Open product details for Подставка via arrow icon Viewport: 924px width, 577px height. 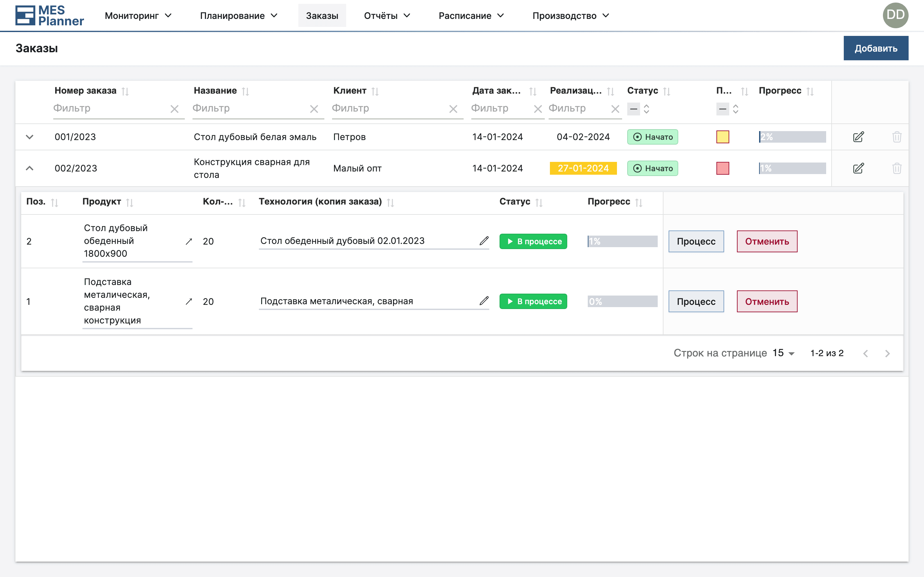(x=189, y=301)
